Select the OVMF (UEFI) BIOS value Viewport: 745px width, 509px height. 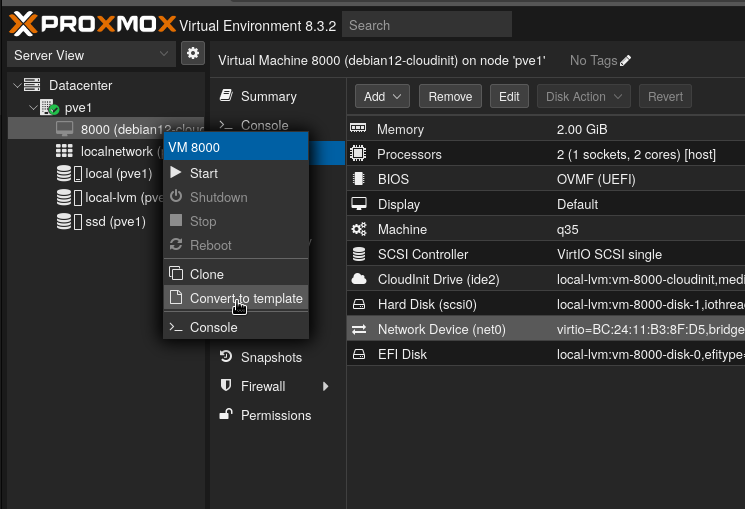click(596, 179)
